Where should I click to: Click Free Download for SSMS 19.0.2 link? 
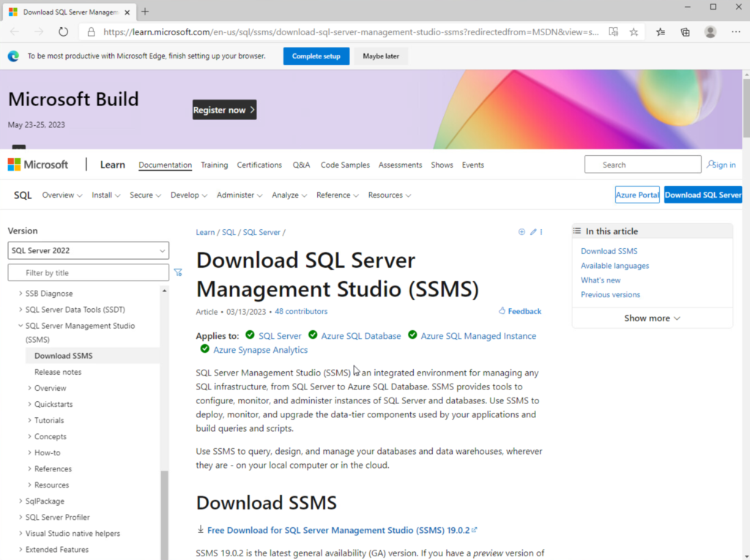341,530
